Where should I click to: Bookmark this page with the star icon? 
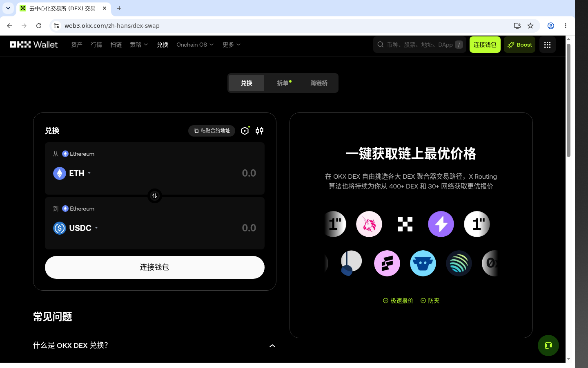click(x=530, y=26)
